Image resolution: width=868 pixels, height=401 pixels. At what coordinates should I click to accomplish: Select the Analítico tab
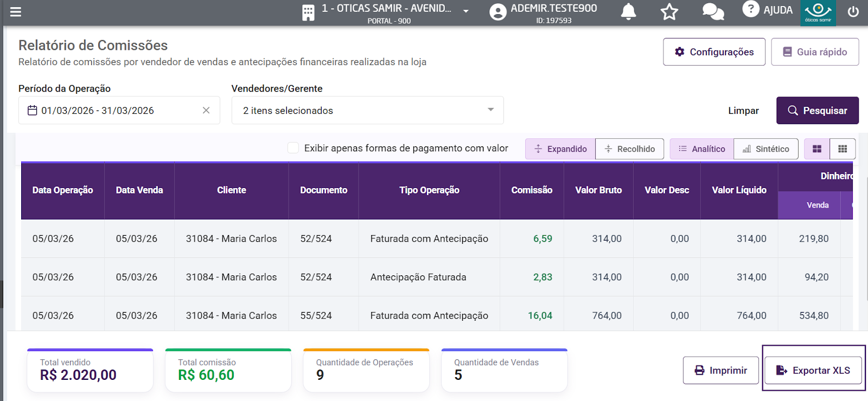(x=702, y=149)
